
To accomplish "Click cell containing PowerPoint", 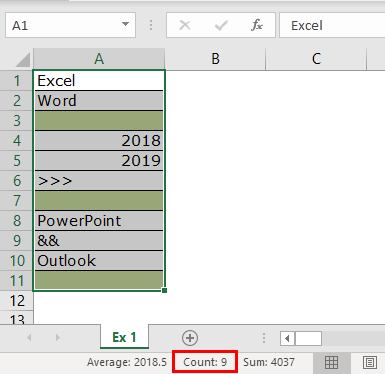I will coord(99,221).
